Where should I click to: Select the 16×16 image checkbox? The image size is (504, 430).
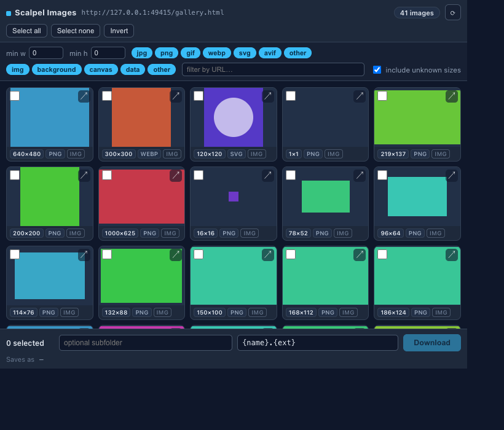(x=199, y=175)
